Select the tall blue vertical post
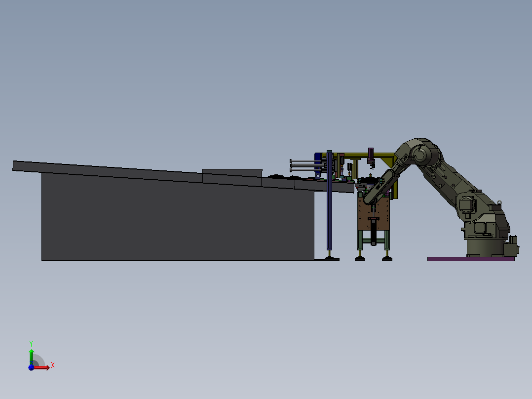Screen dimensions: 532x399 point(329,200)
